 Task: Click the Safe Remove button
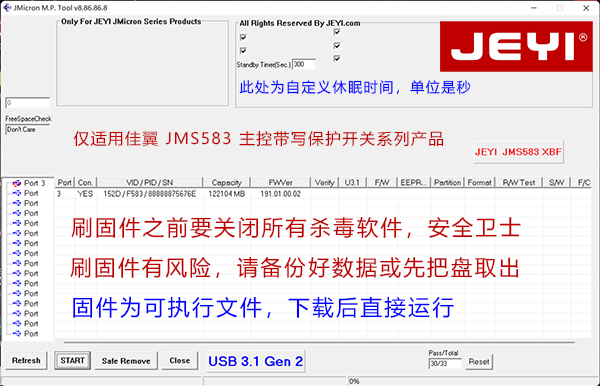point(126,361)
